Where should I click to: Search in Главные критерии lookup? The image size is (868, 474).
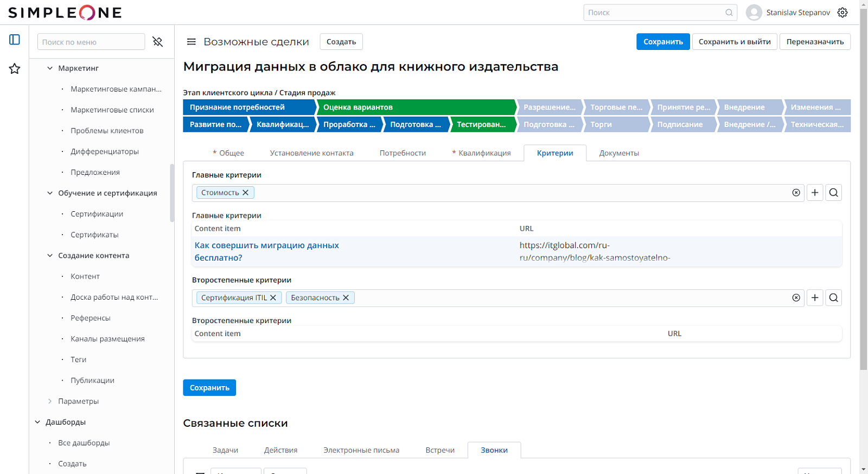[x=834, y=193]
